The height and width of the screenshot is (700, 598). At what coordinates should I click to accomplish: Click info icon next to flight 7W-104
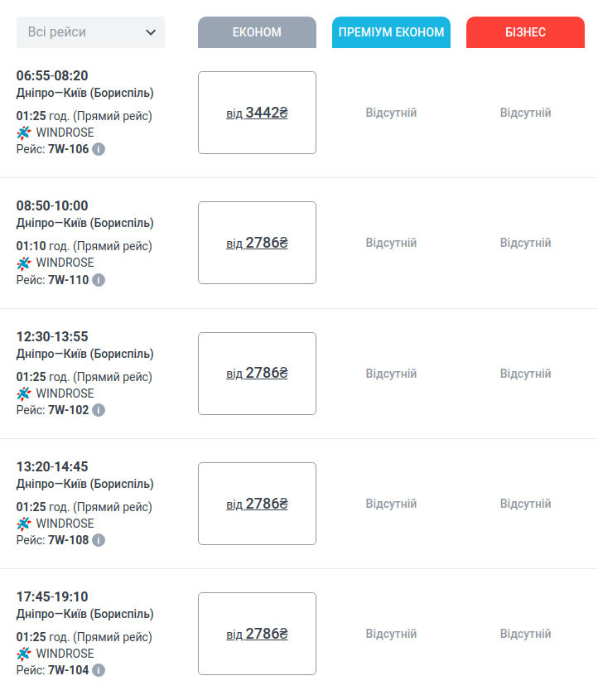coord(99,670)
